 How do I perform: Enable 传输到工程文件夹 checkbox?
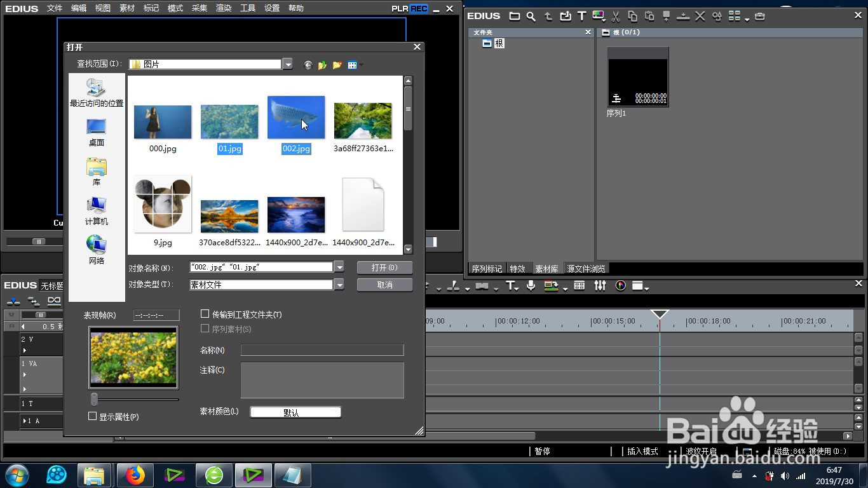coord(205,314)
